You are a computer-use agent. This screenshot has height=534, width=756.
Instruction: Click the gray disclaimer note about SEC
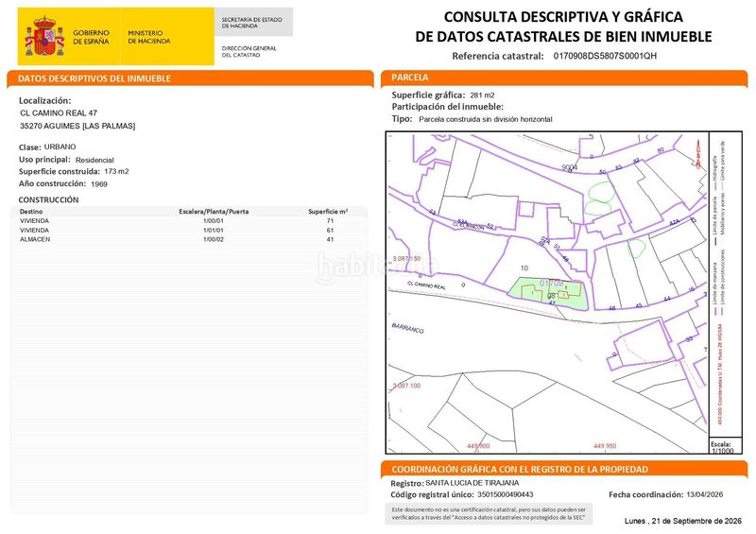tap(489, 513)
